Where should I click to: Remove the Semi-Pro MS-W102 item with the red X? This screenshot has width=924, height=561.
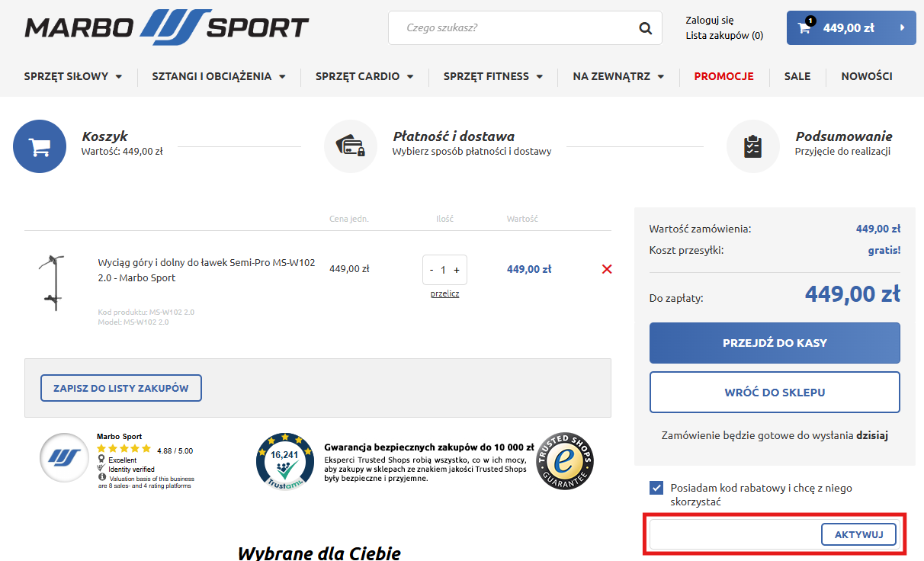click(606, 268)
